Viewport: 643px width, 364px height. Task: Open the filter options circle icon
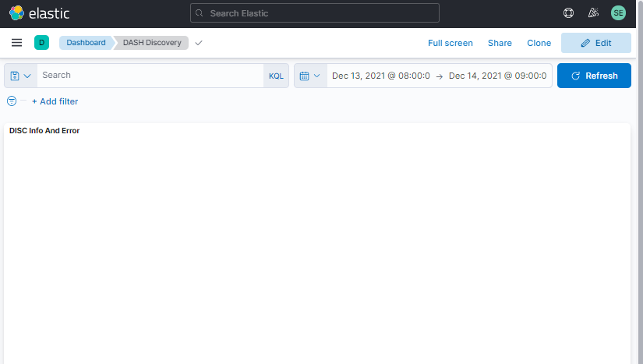pyautogui.click(x=12, y=101)
